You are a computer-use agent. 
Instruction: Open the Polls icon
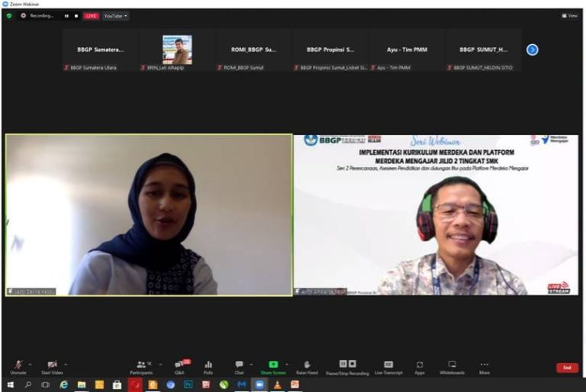click(208, 368)
